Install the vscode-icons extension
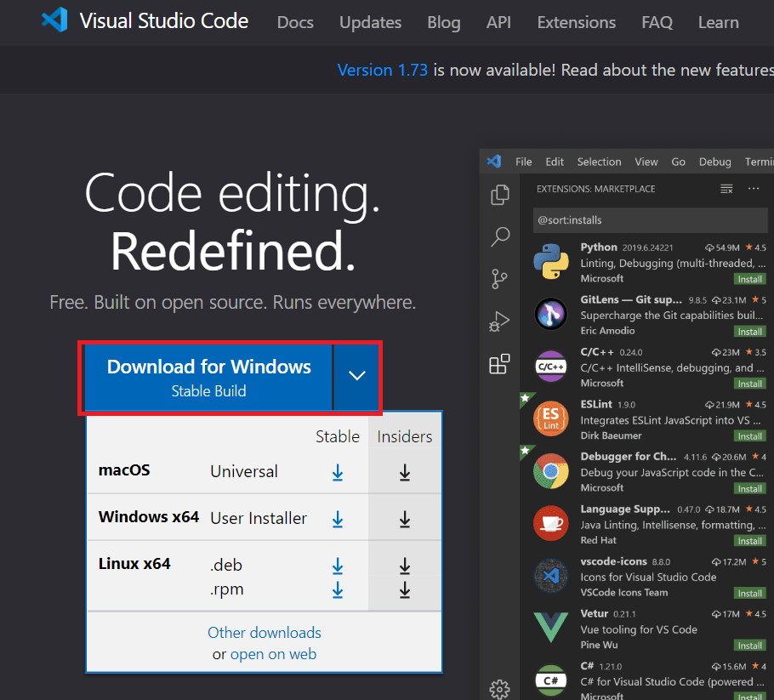The height and width of the screenshot is (700, 774). pyautogui.click(x=750, y=594)
